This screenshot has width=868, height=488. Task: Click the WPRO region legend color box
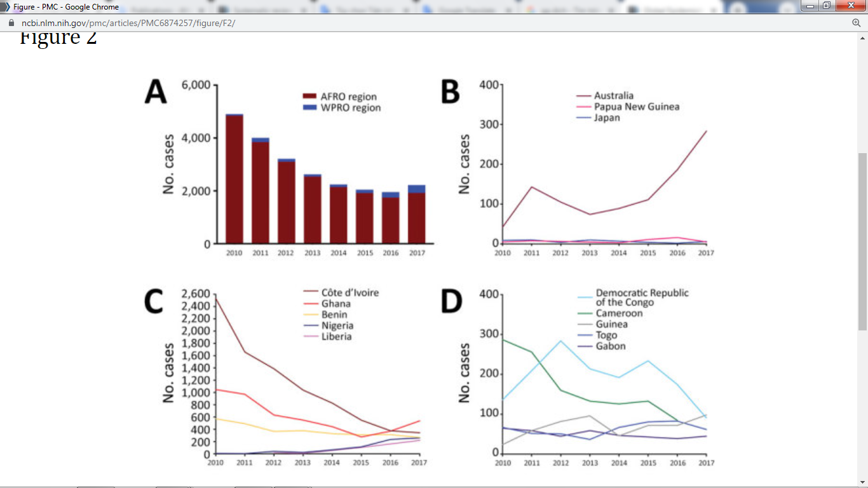click(309, 108)
